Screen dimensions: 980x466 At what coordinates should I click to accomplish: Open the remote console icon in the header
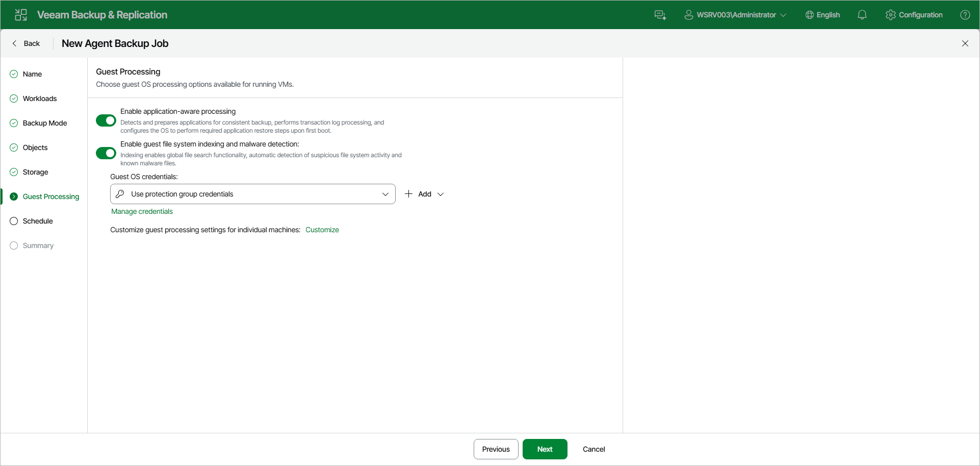[660, 15]
